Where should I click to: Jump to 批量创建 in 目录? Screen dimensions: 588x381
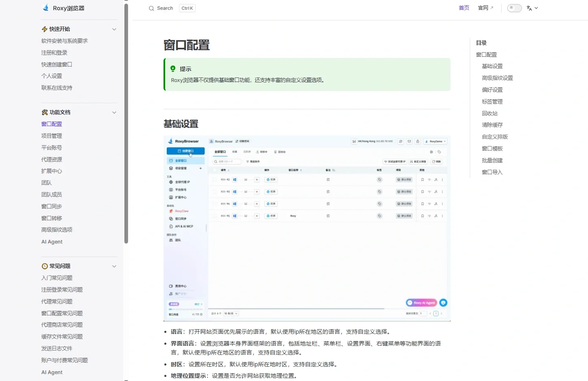(x=492, y=161)
